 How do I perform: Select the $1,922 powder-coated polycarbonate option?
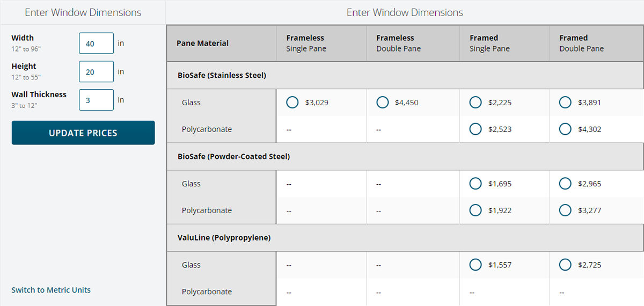(475, 210)
